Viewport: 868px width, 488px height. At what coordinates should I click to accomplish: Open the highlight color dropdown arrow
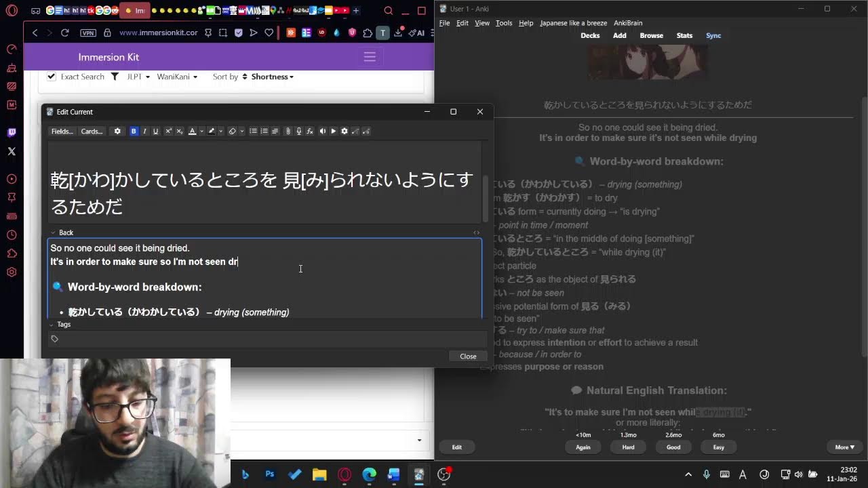[220, 131]
